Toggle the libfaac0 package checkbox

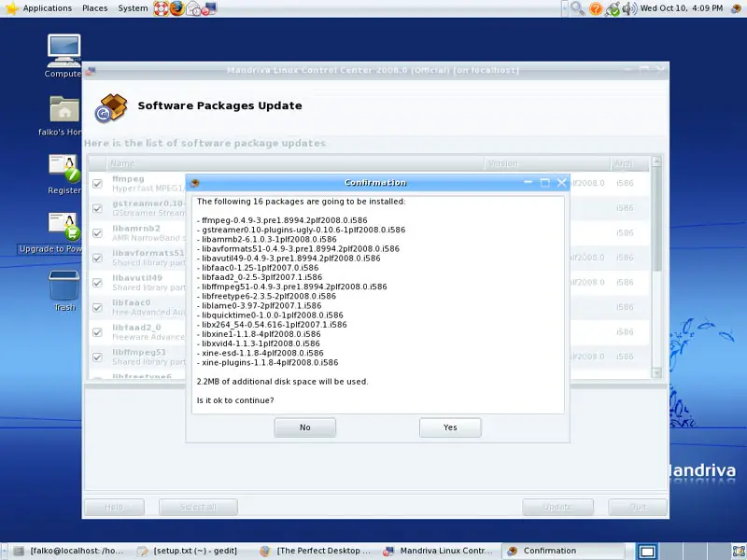98,307
